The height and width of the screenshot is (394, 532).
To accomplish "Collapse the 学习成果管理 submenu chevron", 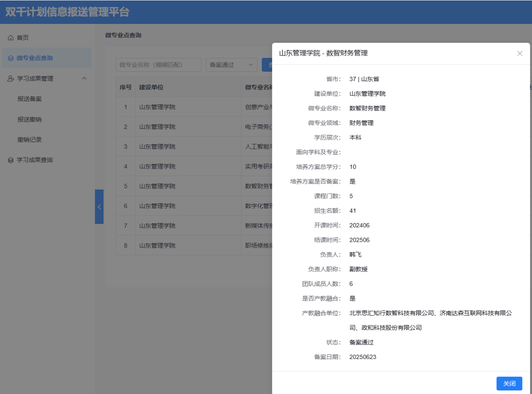I will (84, 78).
